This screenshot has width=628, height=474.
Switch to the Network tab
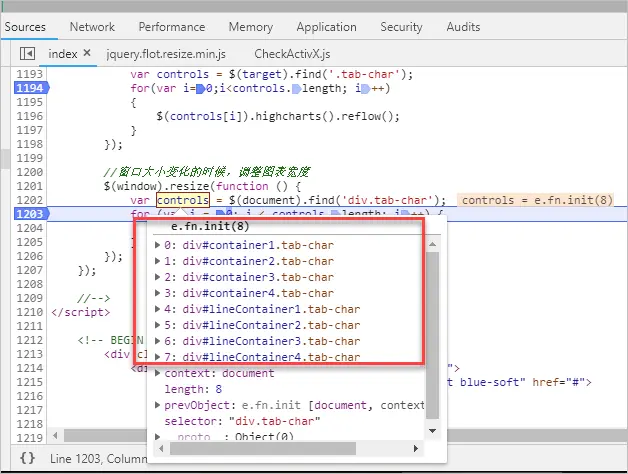[x=92, y=27]
